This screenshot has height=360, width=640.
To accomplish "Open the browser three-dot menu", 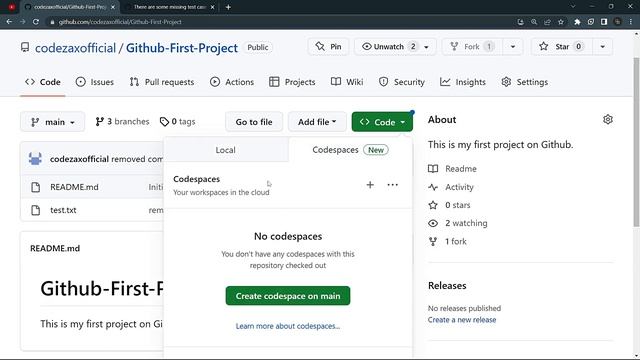I will 631,22.
